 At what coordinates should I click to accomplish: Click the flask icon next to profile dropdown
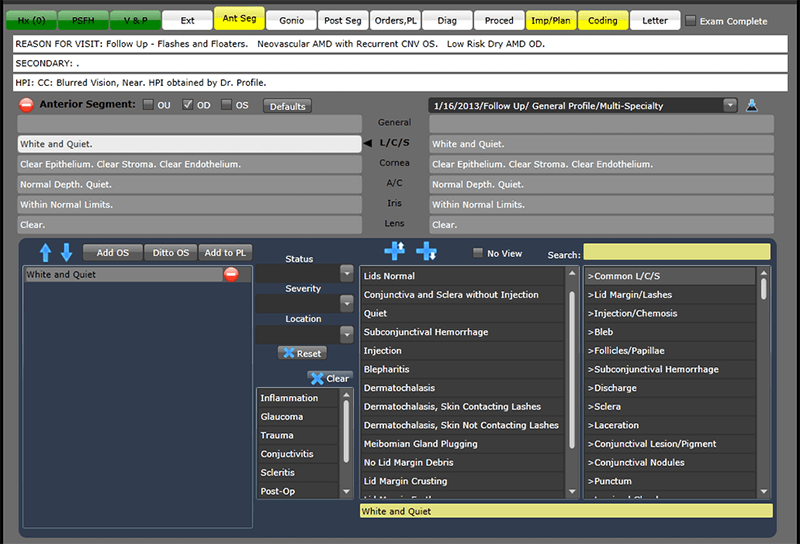752,105
